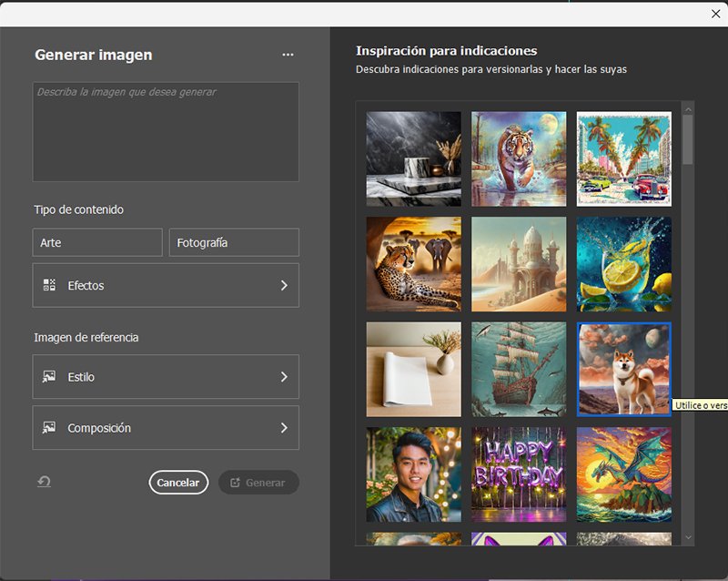Click the Estilo reference image icon
The height and width of the screenshot is (581, 728).
(50, 376)
